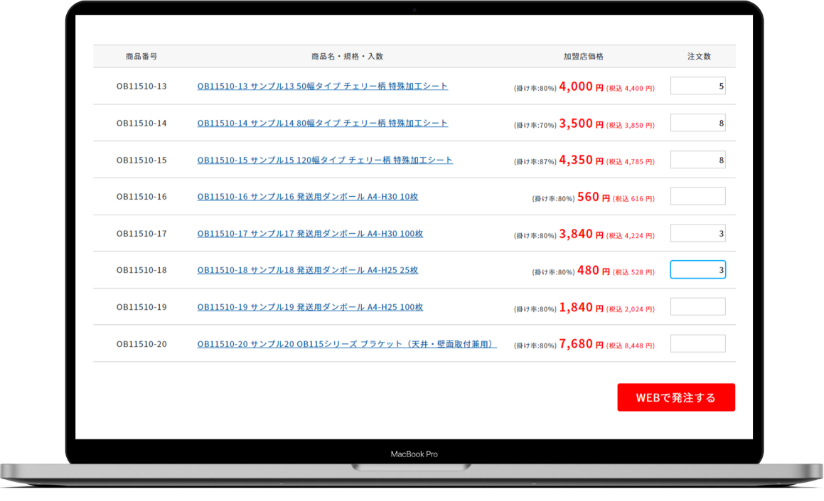Screen dimensions: 824x501
Task: Click the 商品番号 column header
Action: [141, 56]
